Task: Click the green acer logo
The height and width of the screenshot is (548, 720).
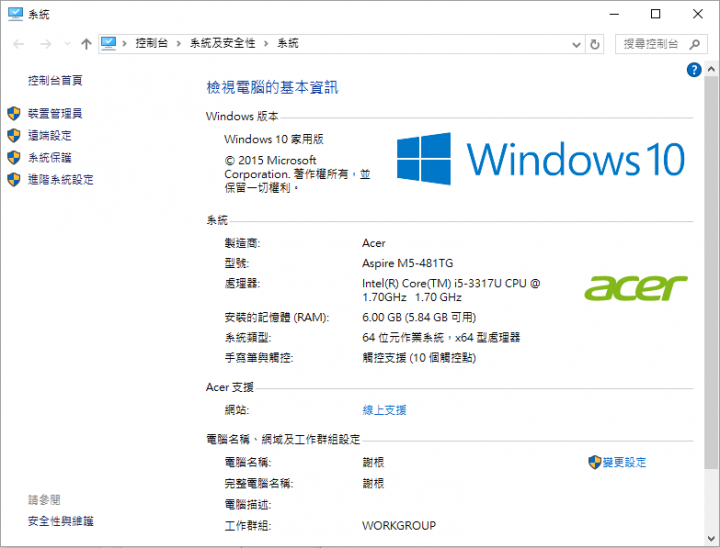Action: 636,288
